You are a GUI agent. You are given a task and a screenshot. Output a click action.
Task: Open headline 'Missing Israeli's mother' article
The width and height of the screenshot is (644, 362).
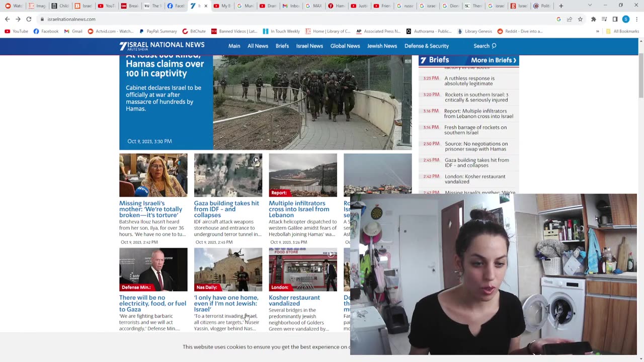tap(151, 209)
